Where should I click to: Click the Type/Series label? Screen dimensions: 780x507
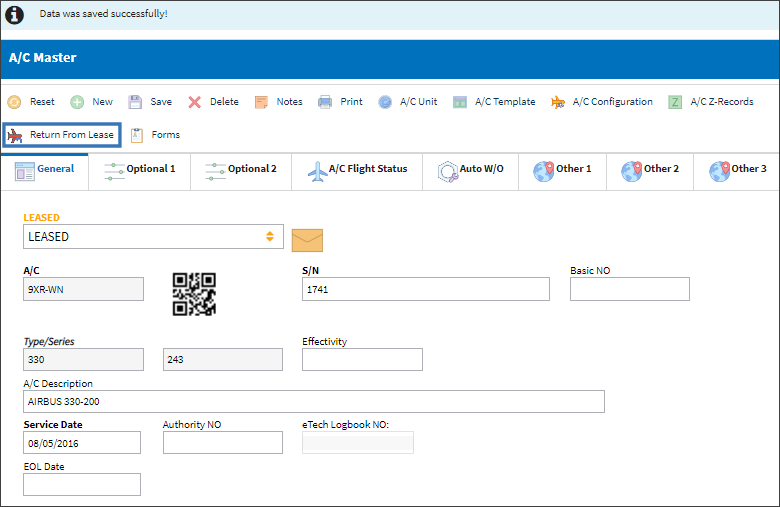click(49, 341)
